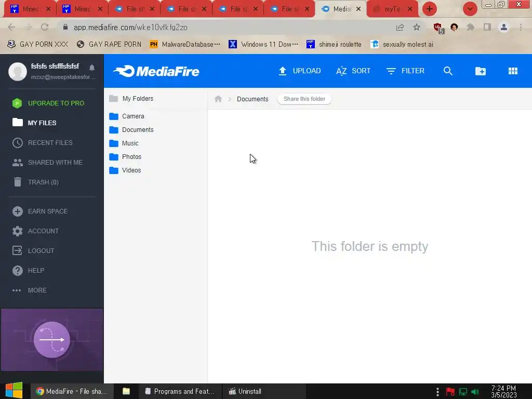The height and width of the screenshot is (399, 532).
Task: Open Recent Files in the sidebar
Action: [43, 142]
